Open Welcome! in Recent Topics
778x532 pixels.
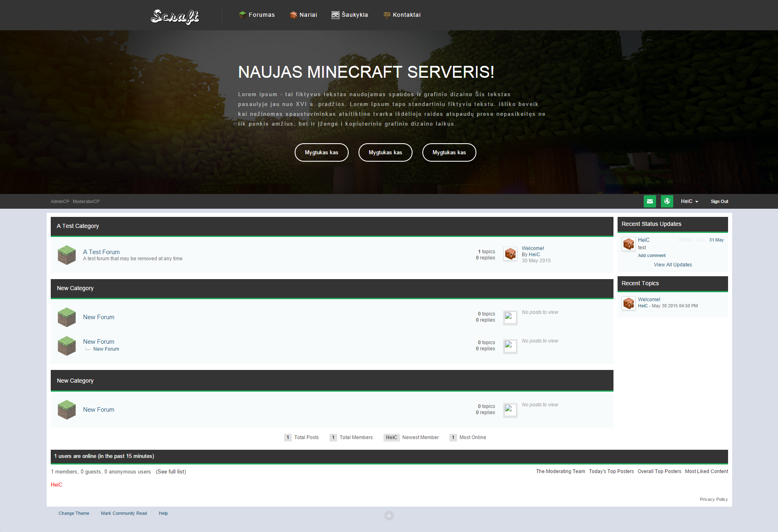(x=649, y=300)
